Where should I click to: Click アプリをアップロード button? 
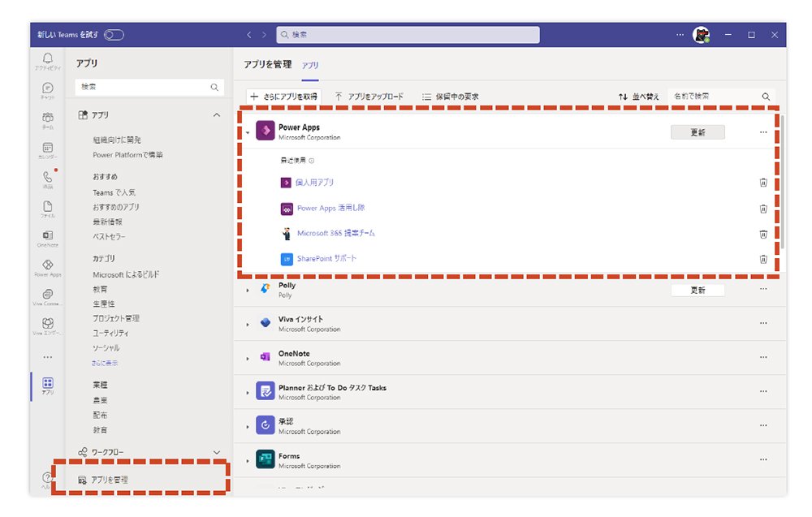(x=369, y=97)
